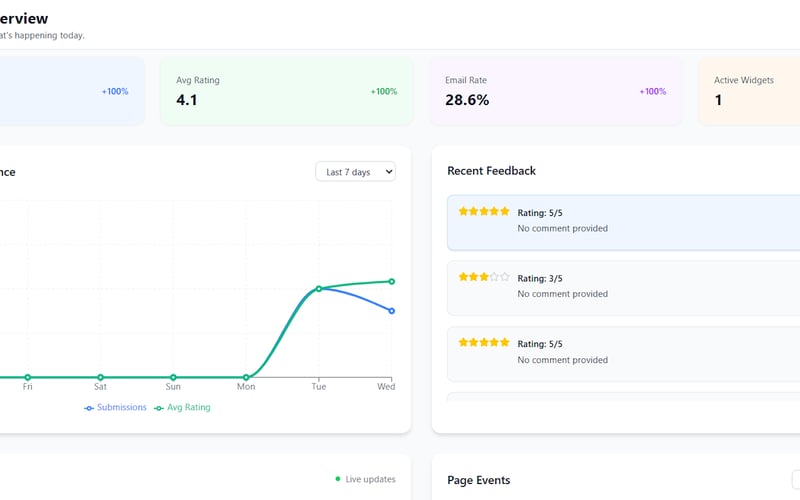Select the Wed data point on Avg Rating line
Viewport: 800px width, 500px height.
pyautogui.click(x=392, y=282)
